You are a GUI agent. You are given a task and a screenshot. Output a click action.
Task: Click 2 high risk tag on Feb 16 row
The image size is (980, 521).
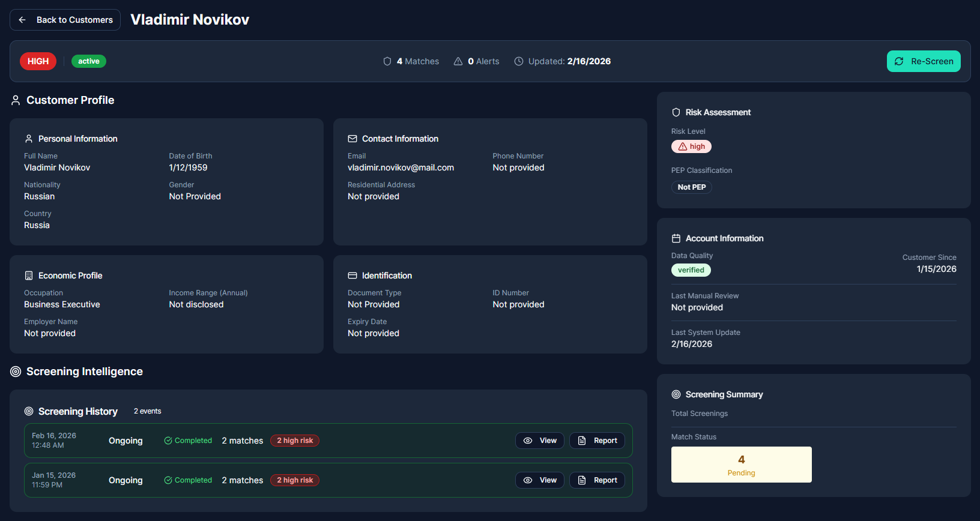(295, 441)
